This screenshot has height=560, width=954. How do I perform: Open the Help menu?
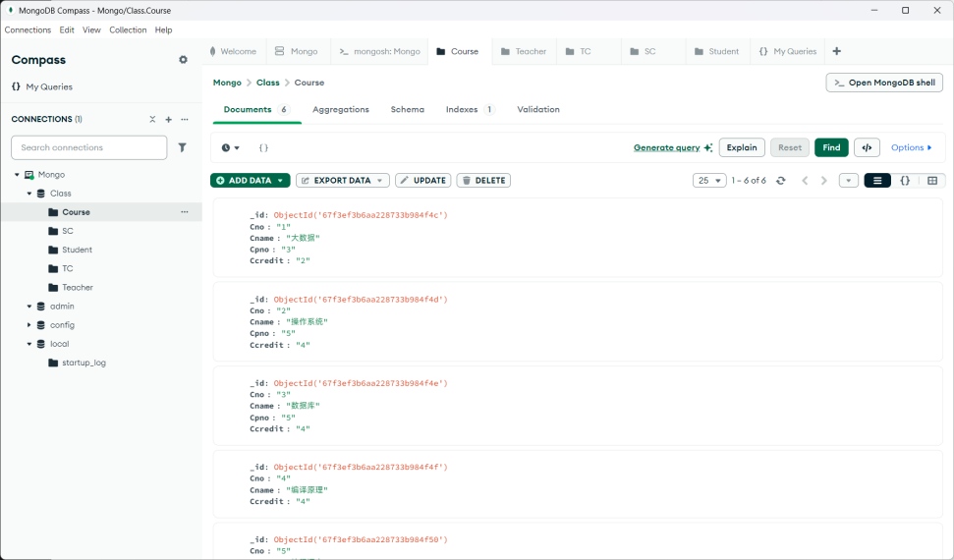tap(164, 29)
